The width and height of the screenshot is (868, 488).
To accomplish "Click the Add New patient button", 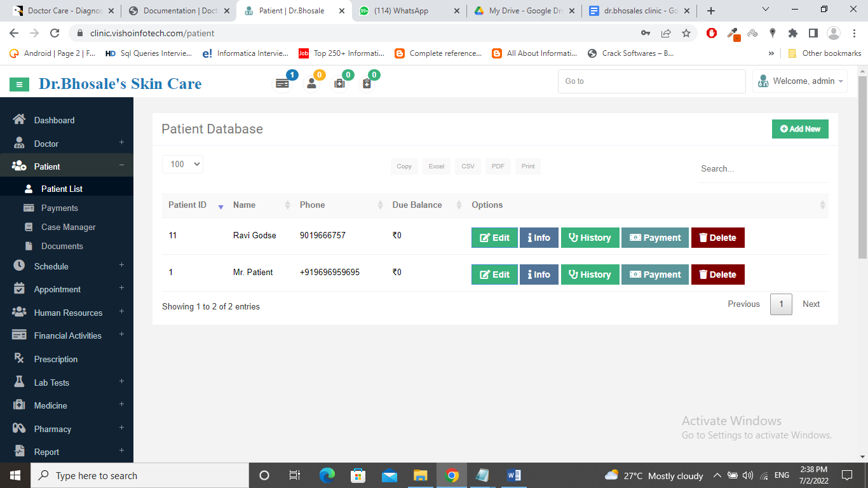I will [x=800, y=129].
